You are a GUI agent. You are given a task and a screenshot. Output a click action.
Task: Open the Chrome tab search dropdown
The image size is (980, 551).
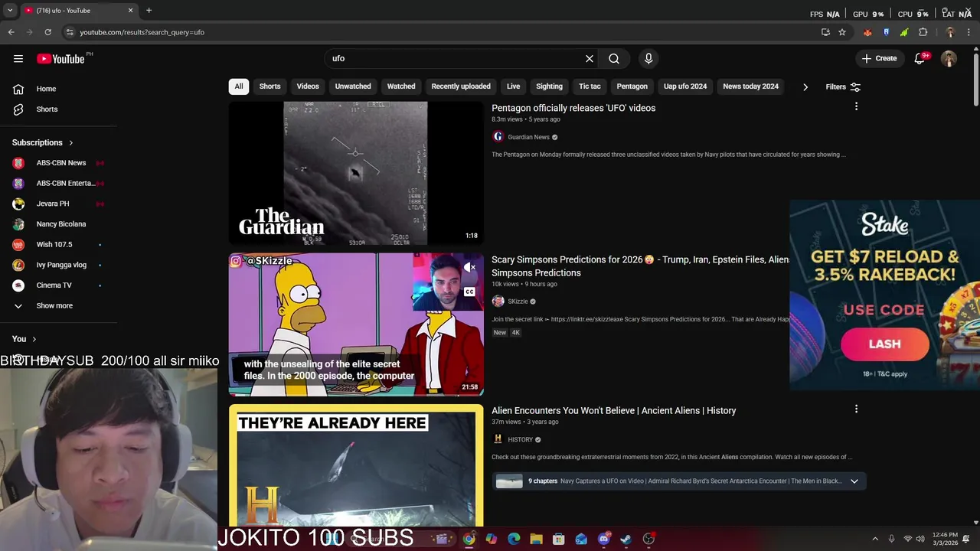[10, 11]
